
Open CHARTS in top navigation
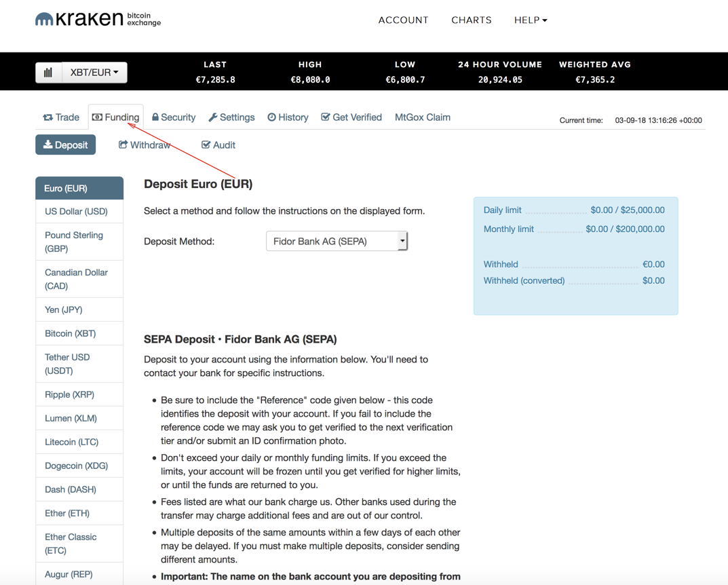(472, 20)
